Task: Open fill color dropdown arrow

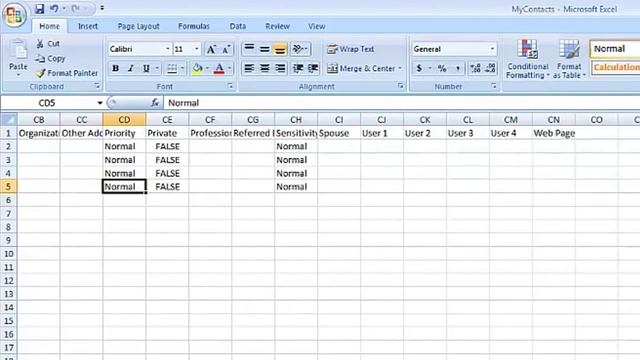Action: pos(207,68)
